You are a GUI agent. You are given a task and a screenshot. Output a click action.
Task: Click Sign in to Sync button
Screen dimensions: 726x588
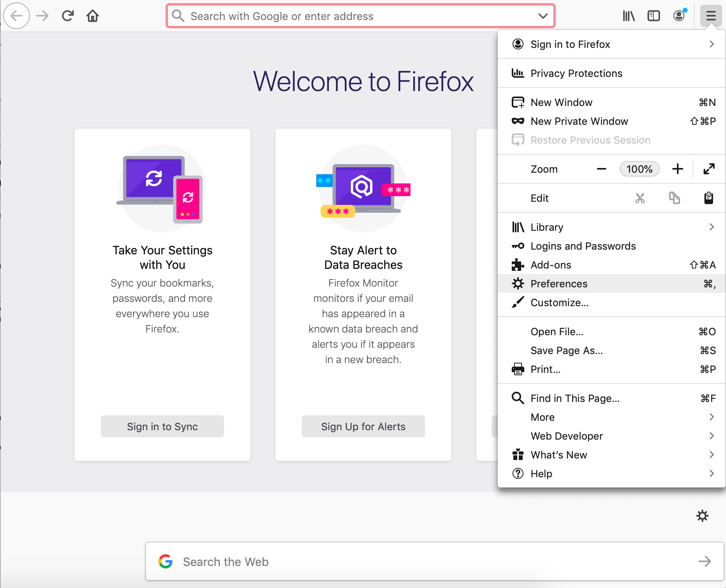(162, 426)
